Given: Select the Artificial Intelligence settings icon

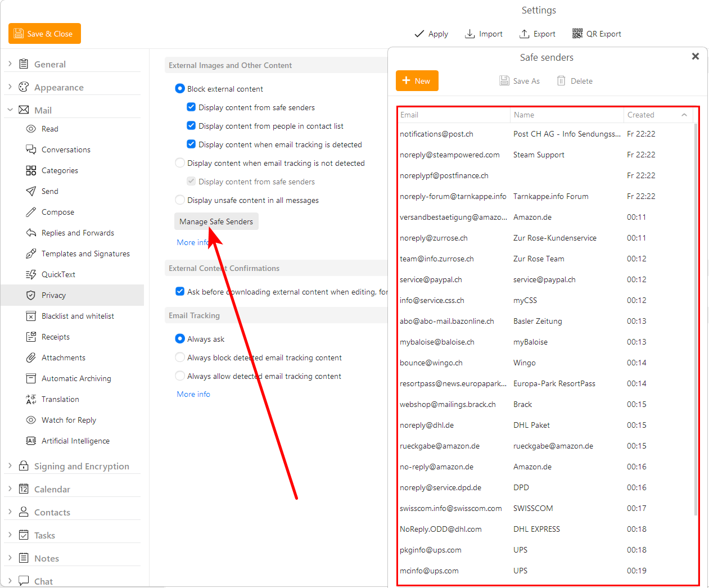Looking at the screenshot, I should coord(31,441).
